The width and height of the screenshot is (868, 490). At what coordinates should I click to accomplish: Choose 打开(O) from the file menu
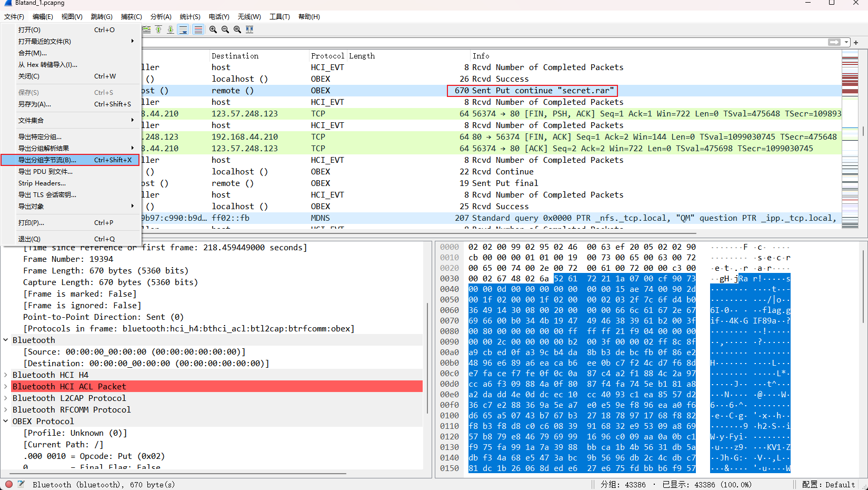click(71, 30)
